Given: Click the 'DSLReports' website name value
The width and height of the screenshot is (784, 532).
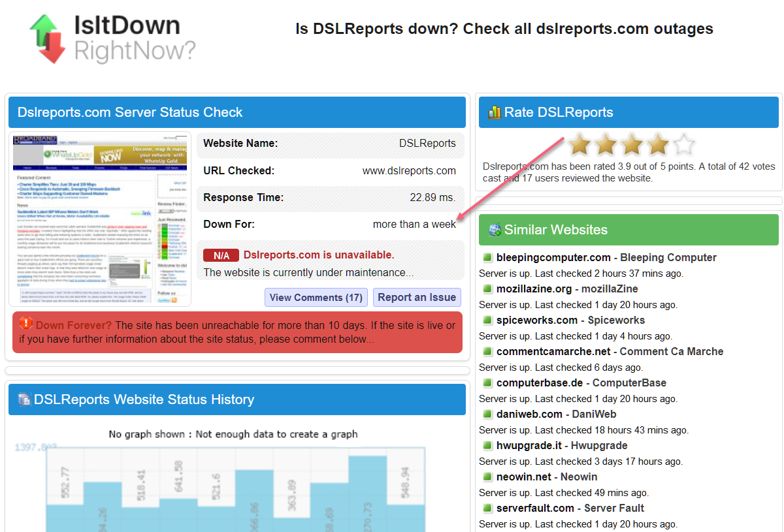Looking at the screenshot, I should click(428, 144).
